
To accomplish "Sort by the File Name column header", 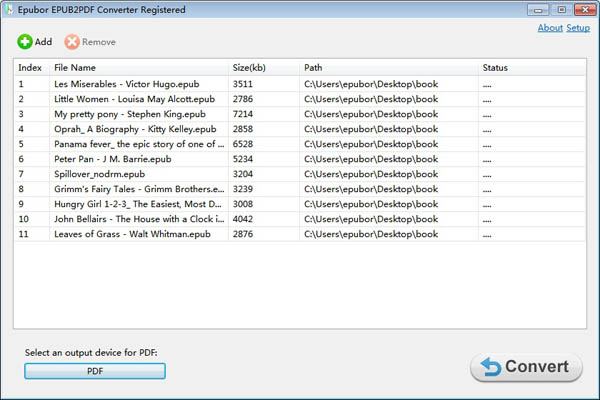I will 75,68.
